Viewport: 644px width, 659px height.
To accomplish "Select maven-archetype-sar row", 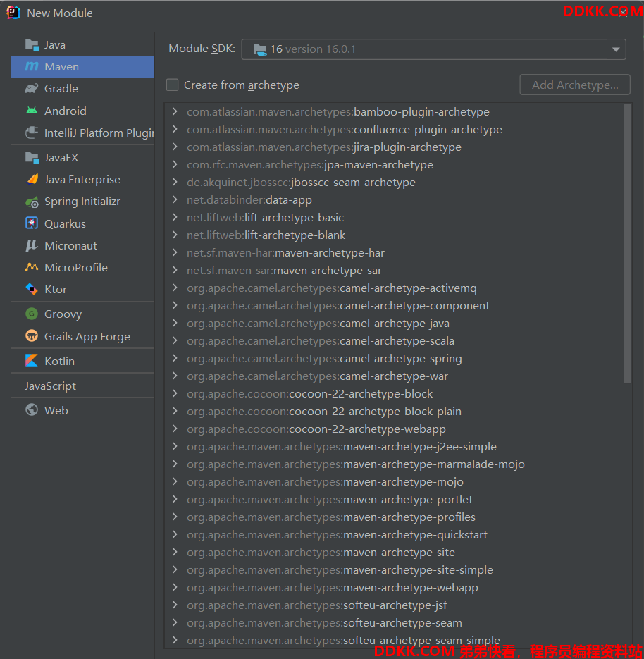I will point(394,270).
